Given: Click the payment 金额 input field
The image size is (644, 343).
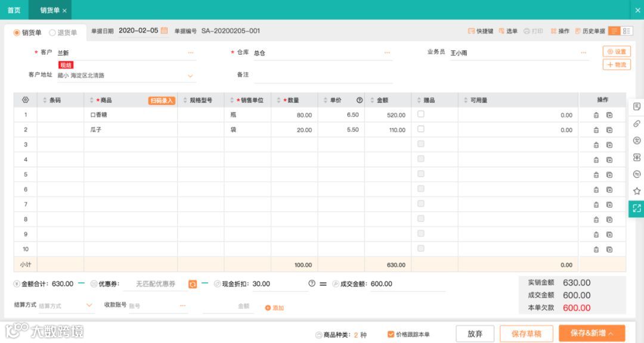Looking at the screenshot, I should pos(228,306).
